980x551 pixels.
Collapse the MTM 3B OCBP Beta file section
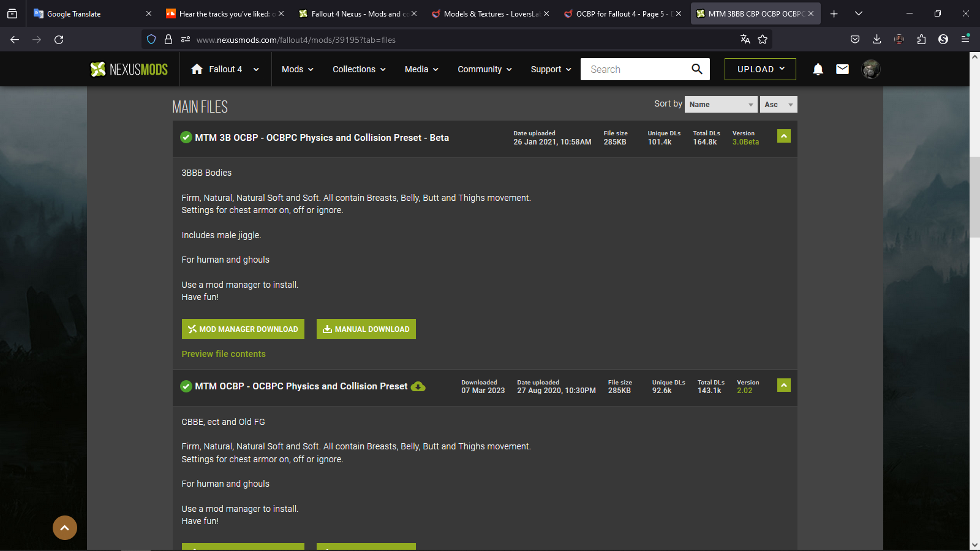pyautogui.click(x=784, y=136)
